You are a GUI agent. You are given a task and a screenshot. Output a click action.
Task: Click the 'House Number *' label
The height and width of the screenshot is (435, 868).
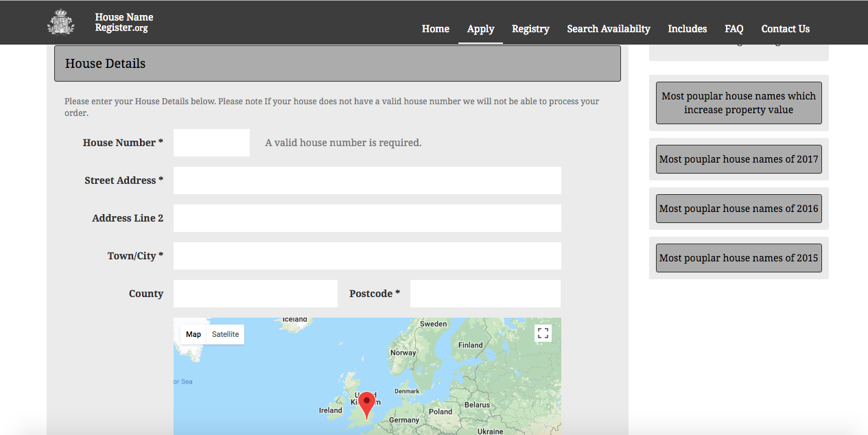(123, 143)
